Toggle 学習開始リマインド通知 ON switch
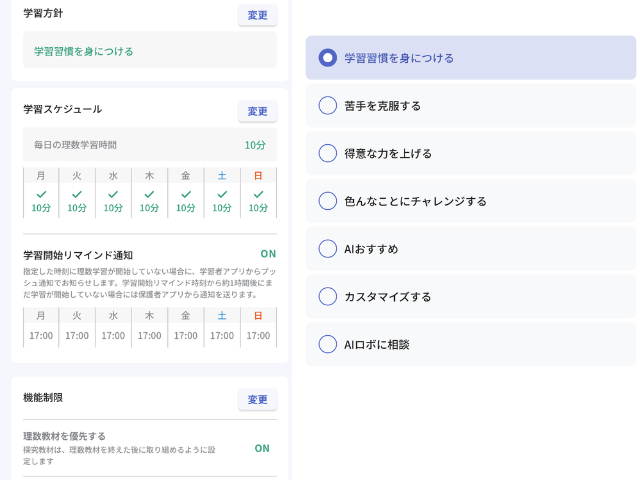 (x=268, y=254)
